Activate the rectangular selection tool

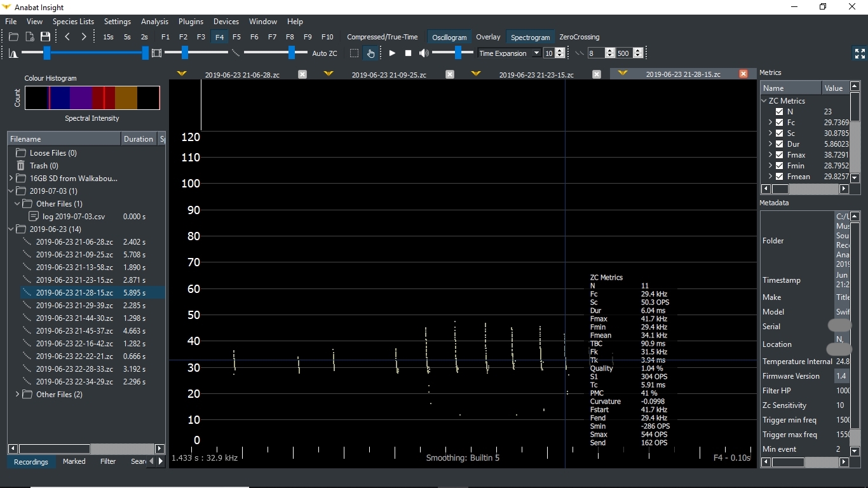tap(354, 53)
